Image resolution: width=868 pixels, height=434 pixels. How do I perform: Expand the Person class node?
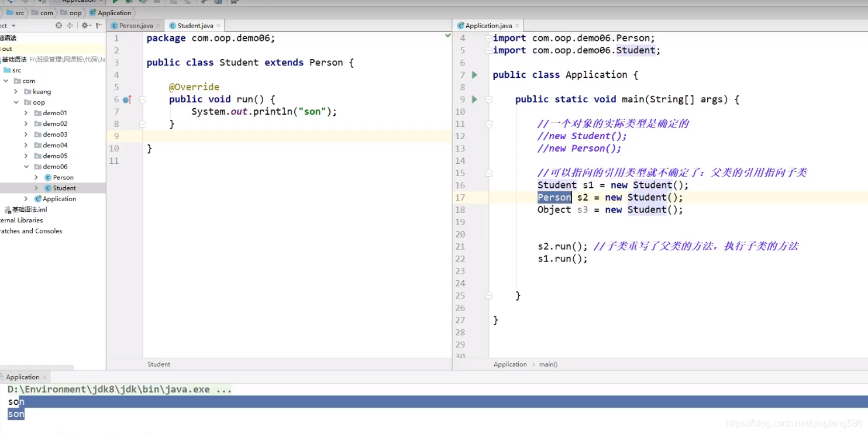click(x=36, y=177)
